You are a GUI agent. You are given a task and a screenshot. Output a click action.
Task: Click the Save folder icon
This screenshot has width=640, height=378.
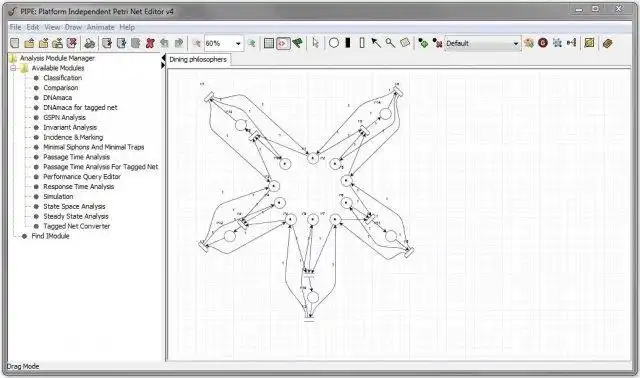point(43,43)
